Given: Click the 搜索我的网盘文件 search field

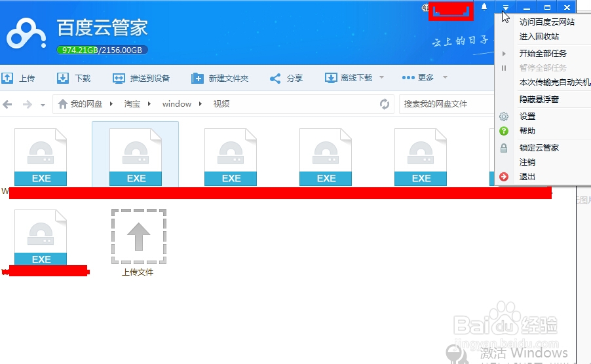Looking at the screenshot, I should 447,104.
